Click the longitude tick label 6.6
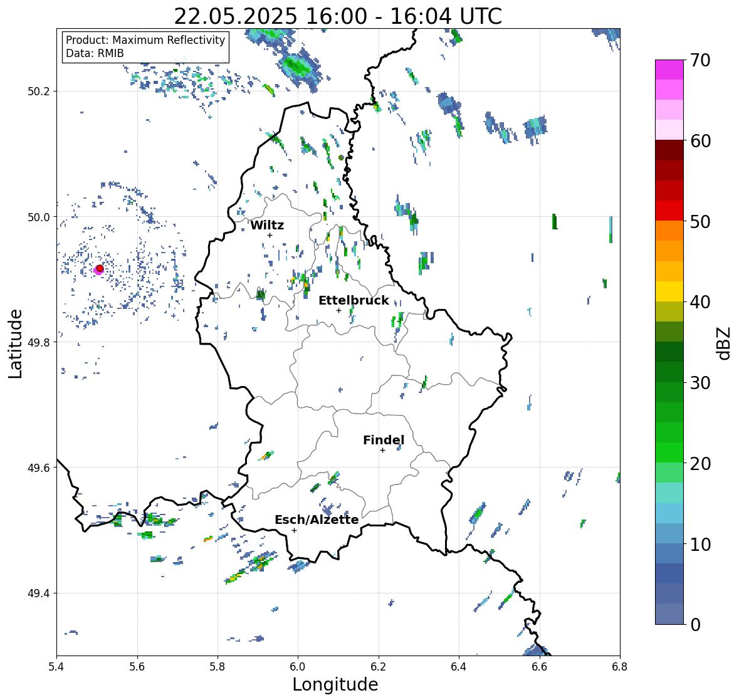739x700 pixels. coord(540,666)
